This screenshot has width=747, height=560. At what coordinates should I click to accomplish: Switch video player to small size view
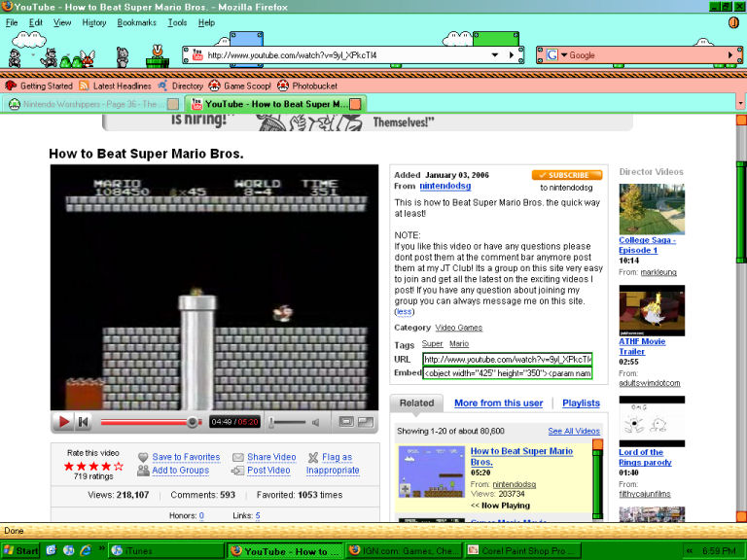346,422
